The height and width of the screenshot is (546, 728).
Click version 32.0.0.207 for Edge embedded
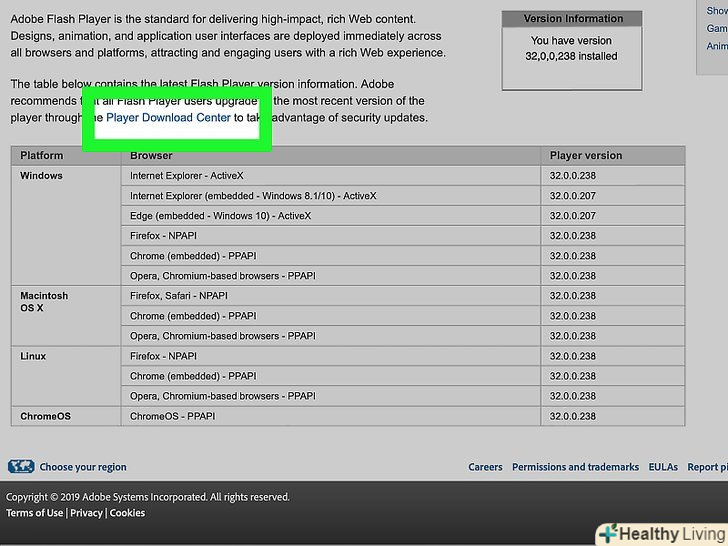coord(613,216)
